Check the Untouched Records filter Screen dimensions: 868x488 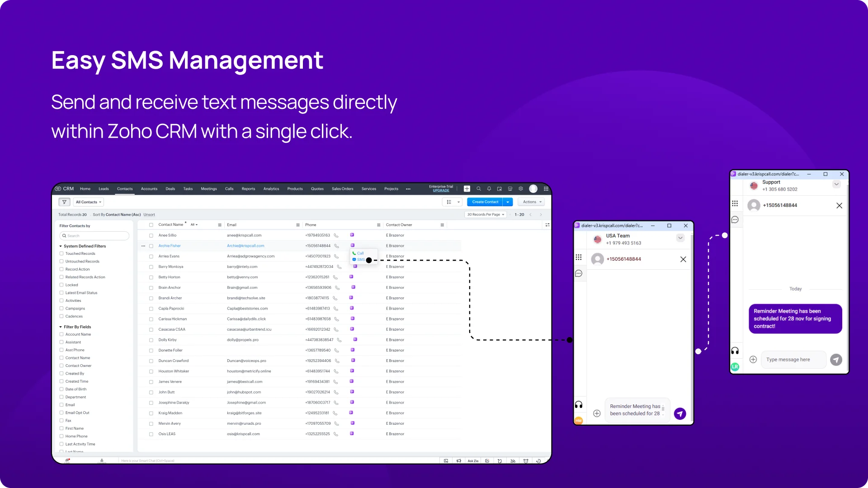click(x=61, y=261)
